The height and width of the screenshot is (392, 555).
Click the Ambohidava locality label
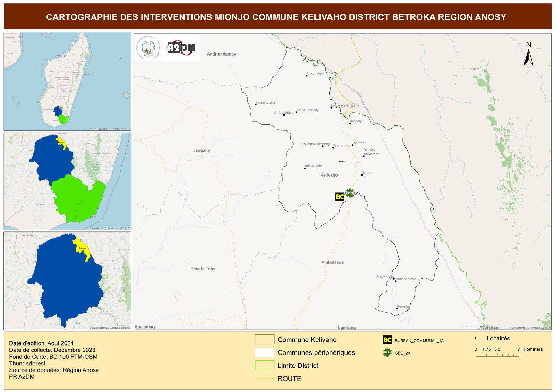pos(284,113)
